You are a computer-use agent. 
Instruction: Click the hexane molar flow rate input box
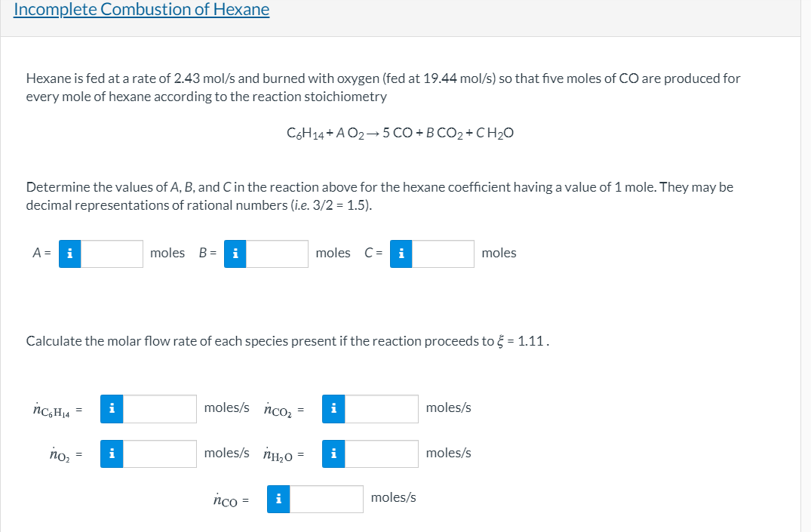point(160,408)
